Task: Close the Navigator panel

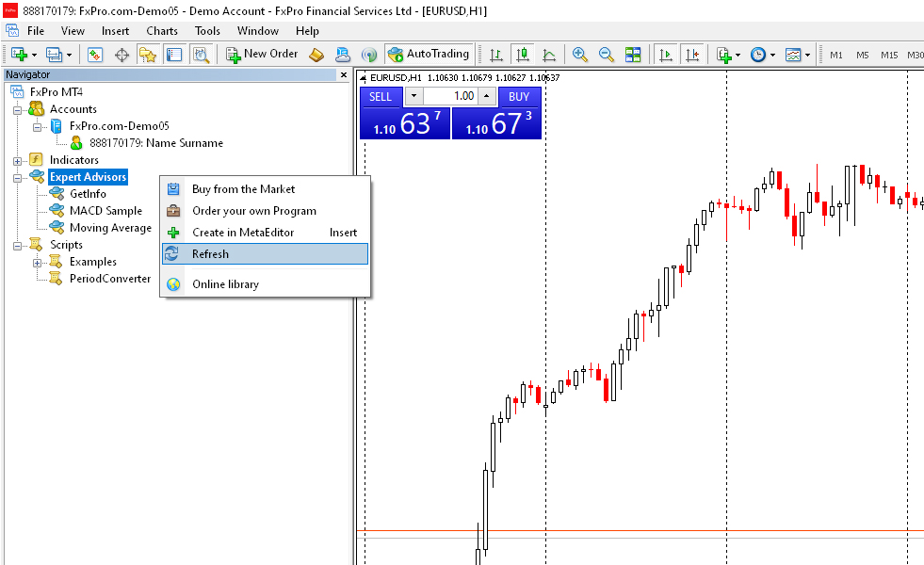Action: coord(344,74)
